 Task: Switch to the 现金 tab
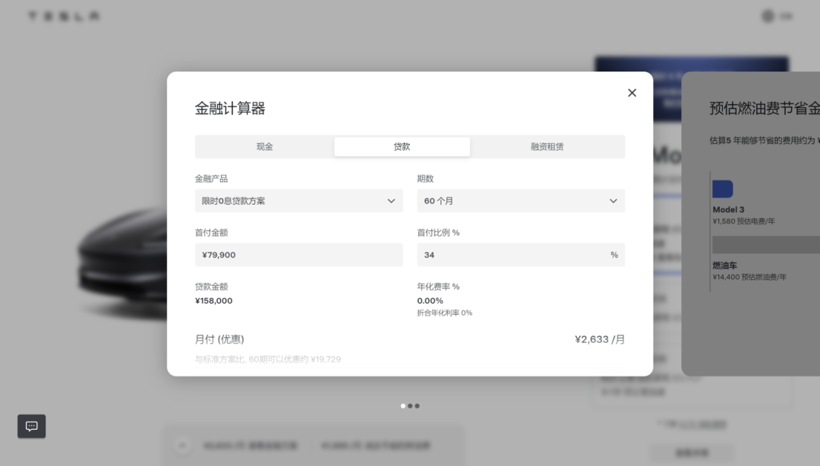264,147
